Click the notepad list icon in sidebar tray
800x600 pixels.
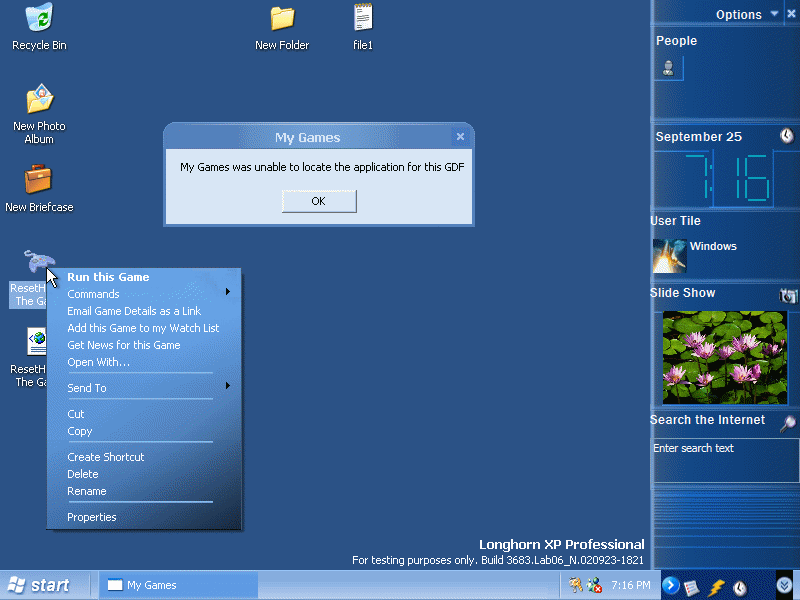[691, 587]
